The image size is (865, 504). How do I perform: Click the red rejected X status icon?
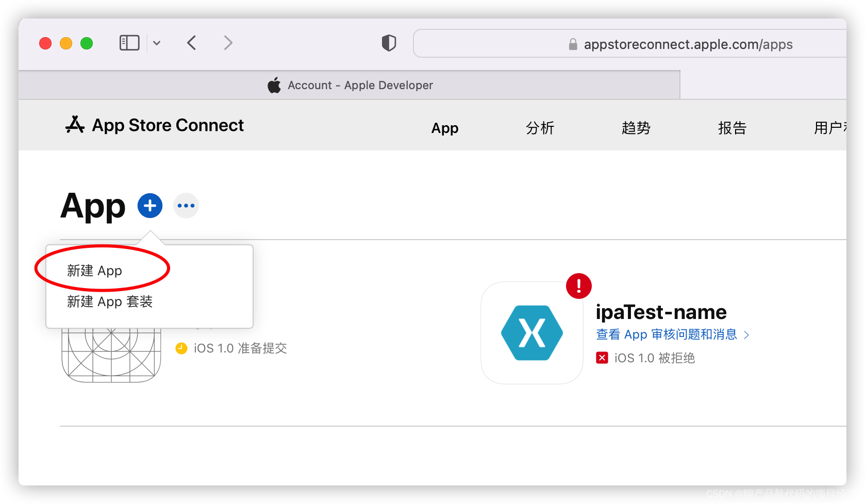point(602,358)
